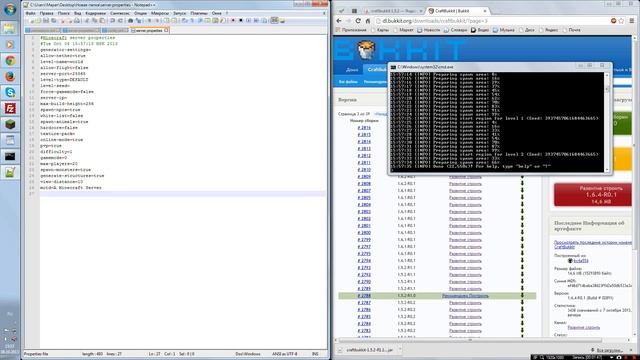
Task: Click the online-mode=true line in Notepad++
Action: pyautogui.click(x=61, y=140)
